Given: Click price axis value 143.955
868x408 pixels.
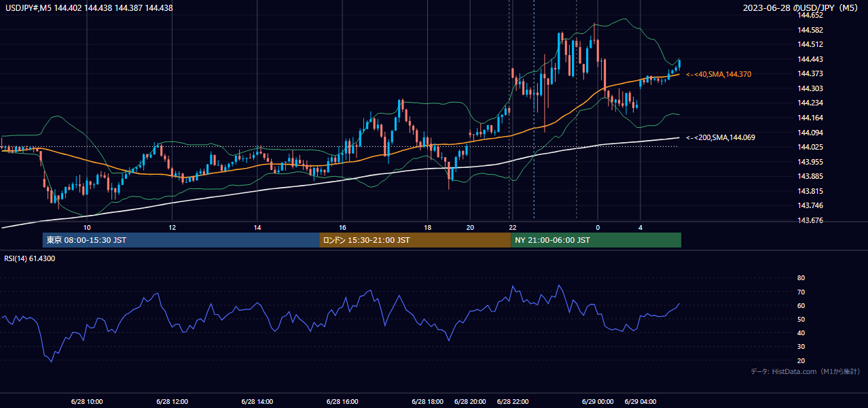Looking at the screenshot, I should click(810, 162).
